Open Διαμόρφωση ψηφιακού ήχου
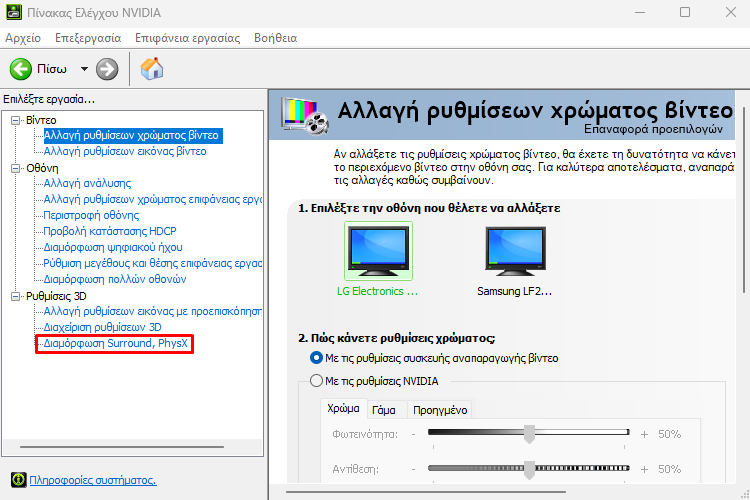 point(113,247)
